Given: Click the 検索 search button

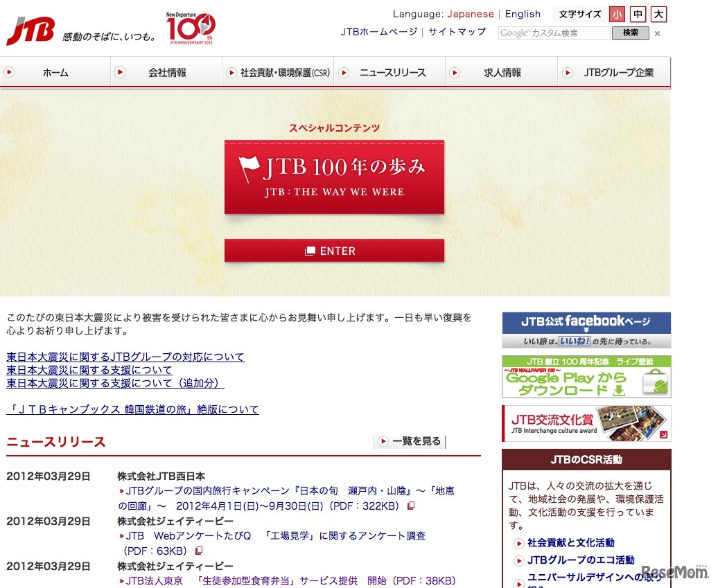Looking at the screenshot, I should pyautogui.click(x=629, y=32).
